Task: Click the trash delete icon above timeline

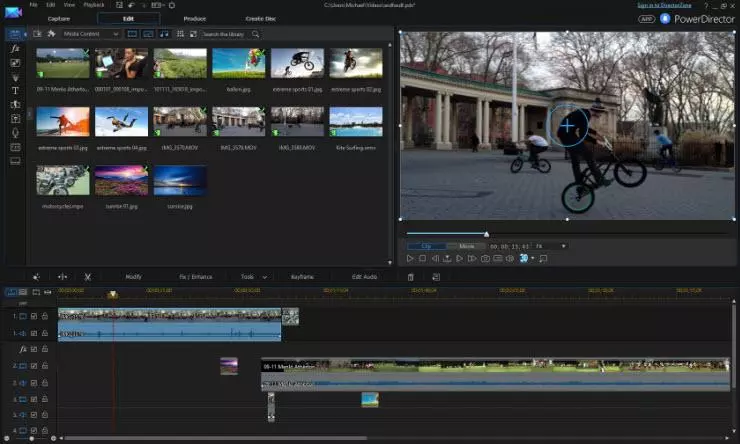Action: click(x=410, y=276)
